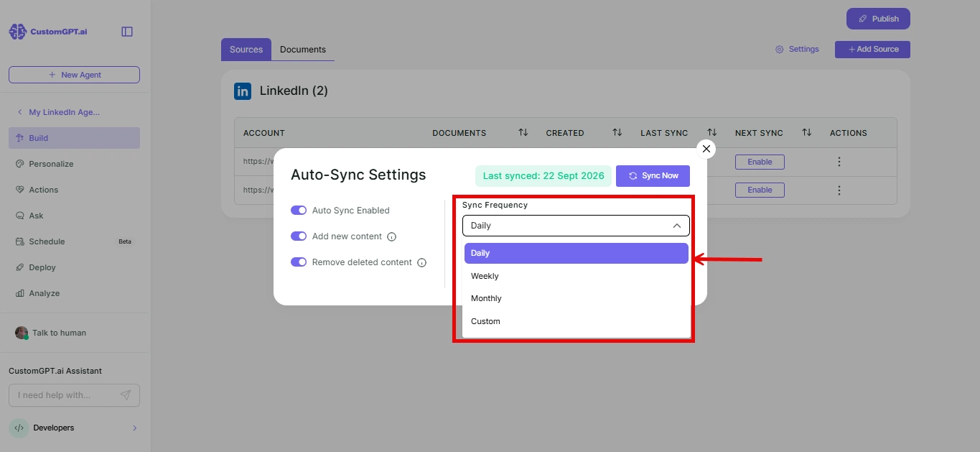Click the Last synced date badge
Viewport: 980px width, 452px height.
pos(543,176)
